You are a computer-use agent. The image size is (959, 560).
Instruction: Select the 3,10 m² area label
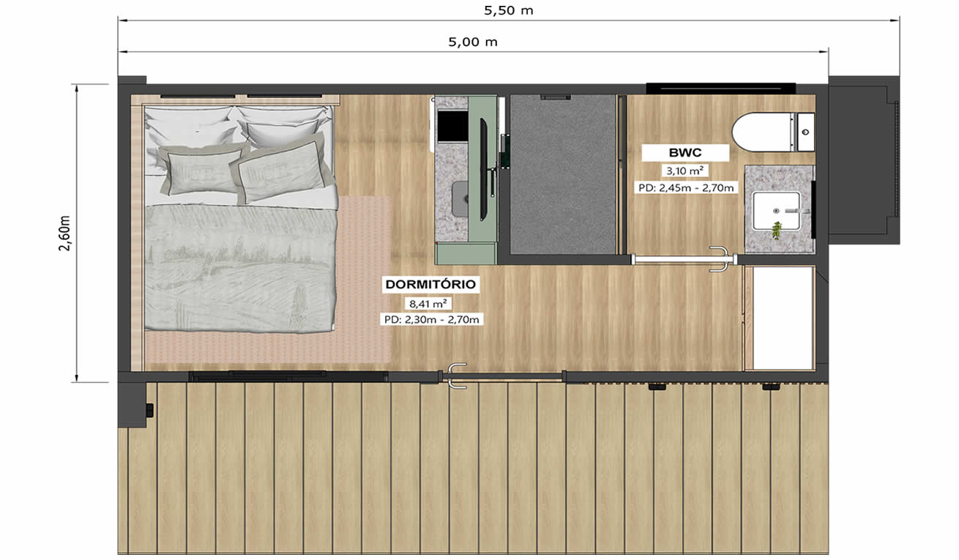click(x=685, y=171)
